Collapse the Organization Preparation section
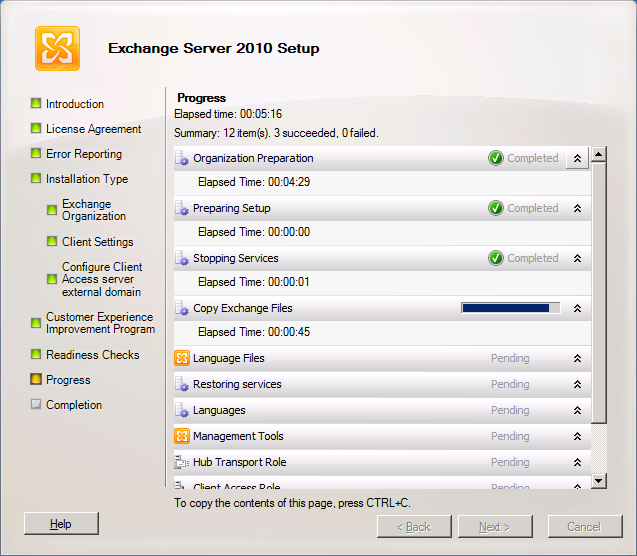Image resolution: width=637 pixels, height=556 pixels. [577, 158]
